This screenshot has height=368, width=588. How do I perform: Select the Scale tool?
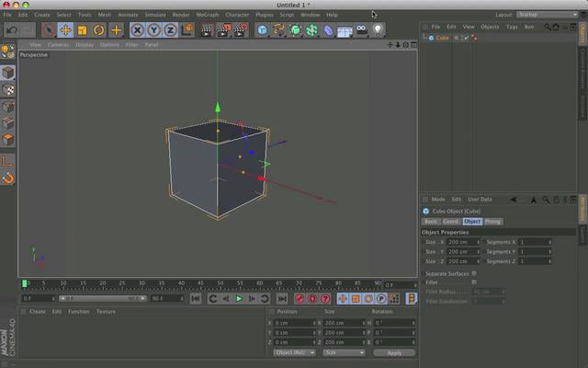coord(83,30)
